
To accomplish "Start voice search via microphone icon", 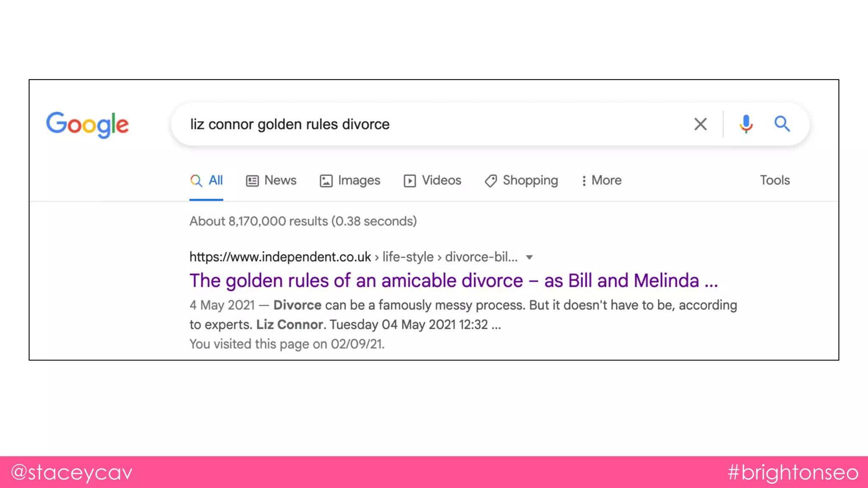I will pos(746,124).
